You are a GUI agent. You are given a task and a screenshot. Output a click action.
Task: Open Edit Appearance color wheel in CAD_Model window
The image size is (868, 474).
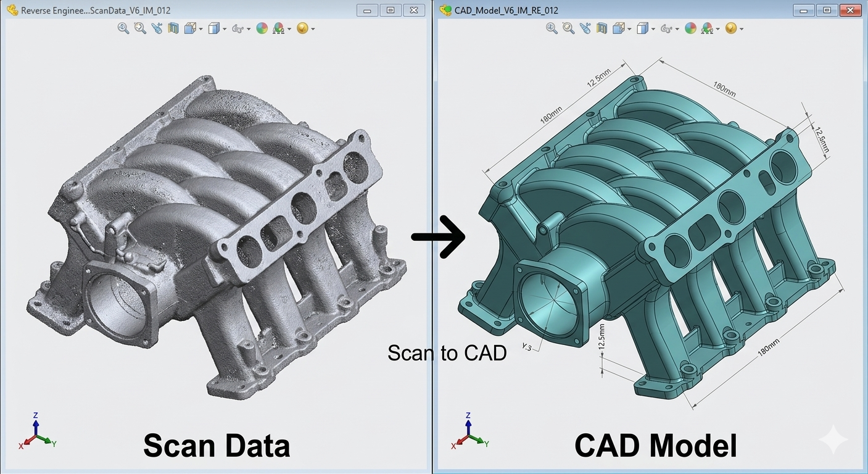690,28
